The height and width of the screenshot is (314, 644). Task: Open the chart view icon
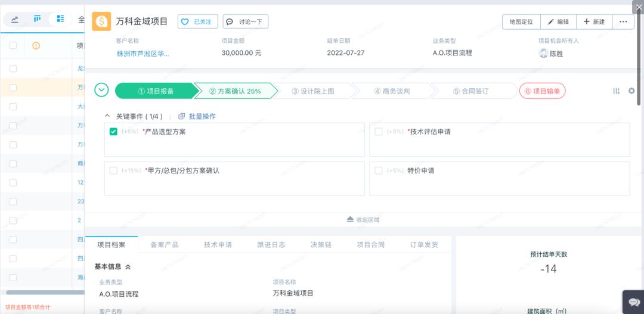click(15, 19)
